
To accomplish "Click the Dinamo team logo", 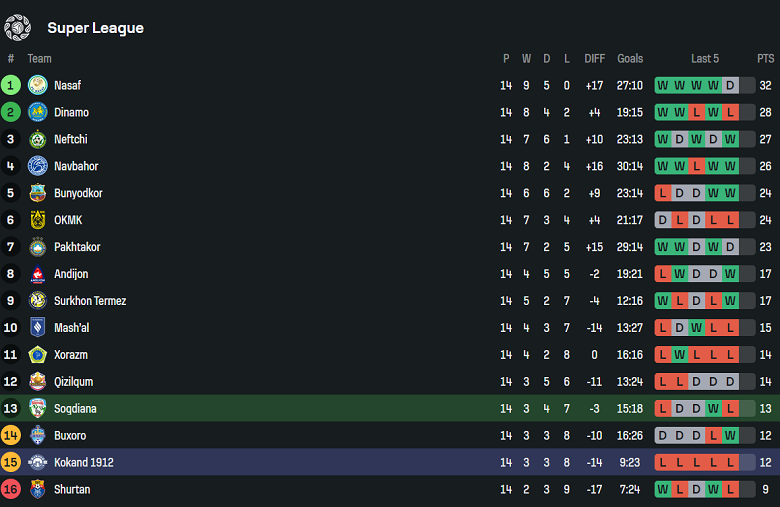I will pyautogui.click(x=38, y=113).
